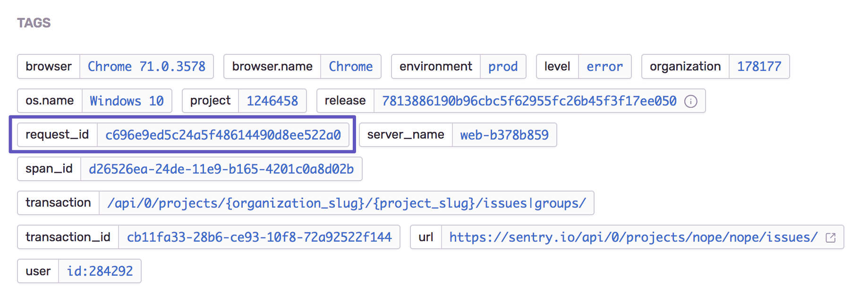Select browser.name value Chrome
Screen dimensions: 868x297
351,67
